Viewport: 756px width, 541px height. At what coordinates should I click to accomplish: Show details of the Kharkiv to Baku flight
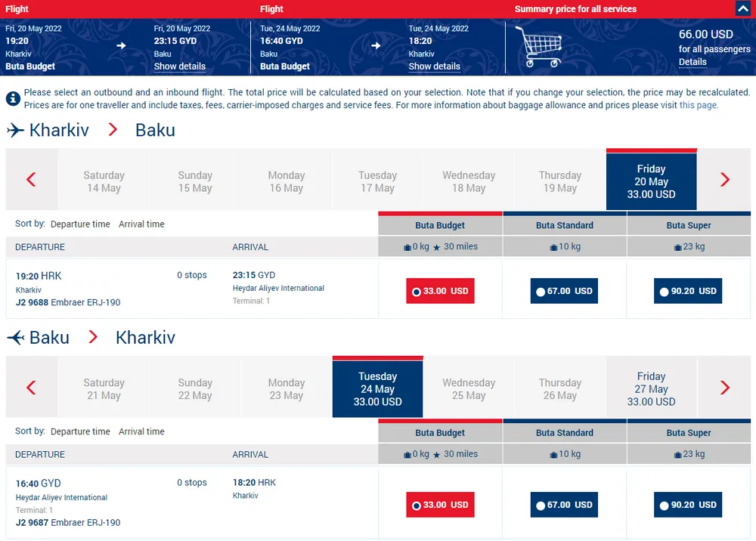coord(179,66)
